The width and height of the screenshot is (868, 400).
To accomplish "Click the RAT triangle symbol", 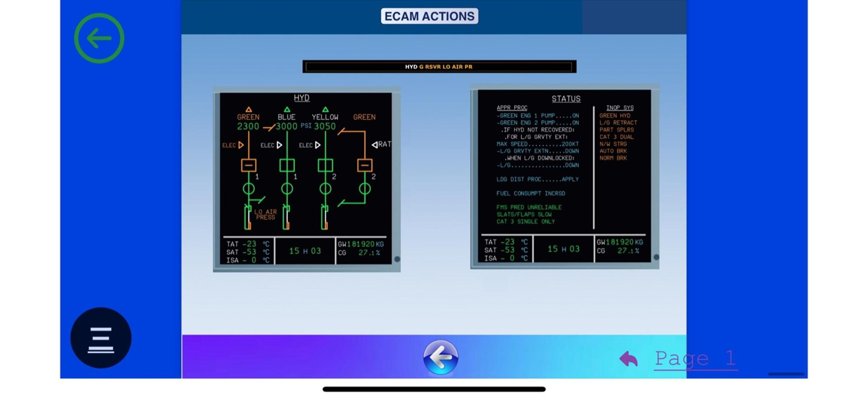I will pos(375,145).
